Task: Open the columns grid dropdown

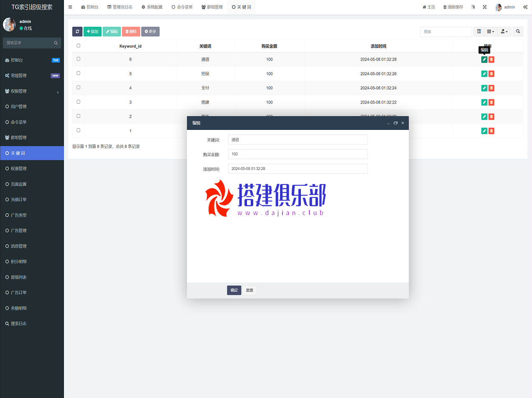Action: point(491,31)
